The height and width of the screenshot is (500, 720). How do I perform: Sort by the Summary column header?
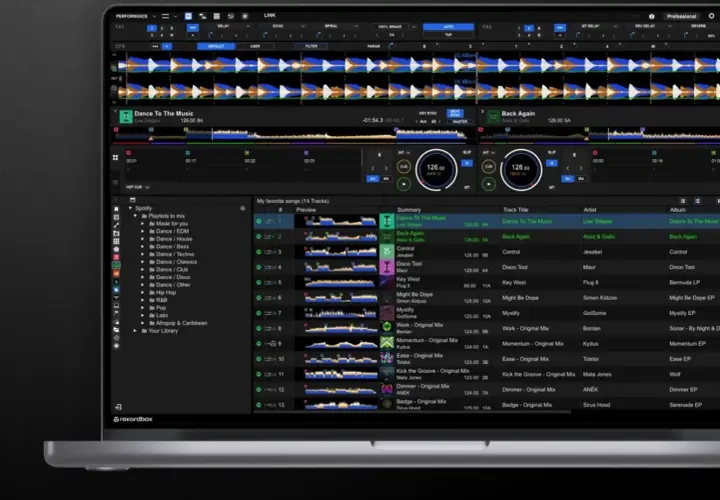(x=409, y=210)
